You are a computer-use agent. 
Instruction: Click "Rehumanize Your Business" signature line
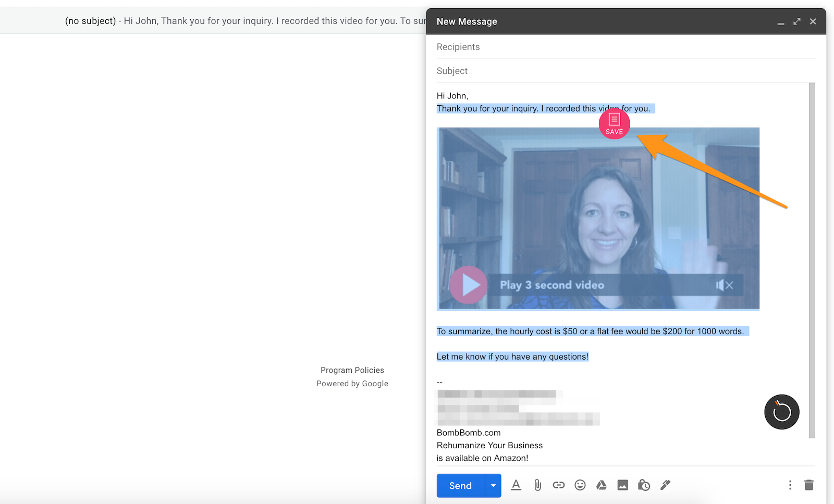point(489,446)
